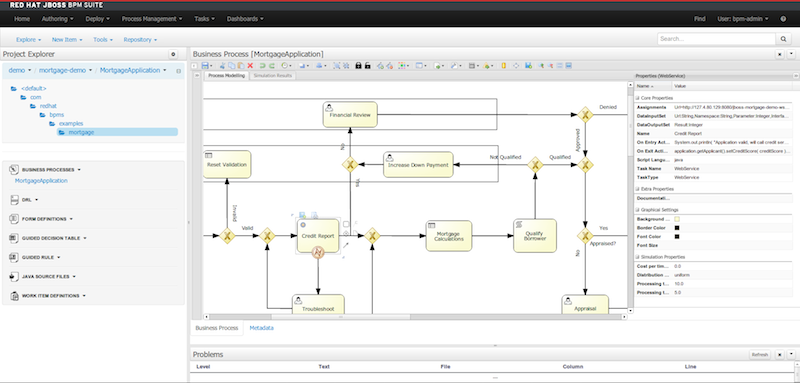Open the mortgage-demo project dropdown
Viewport: 800px width, 383px height.
coord(66,70)
